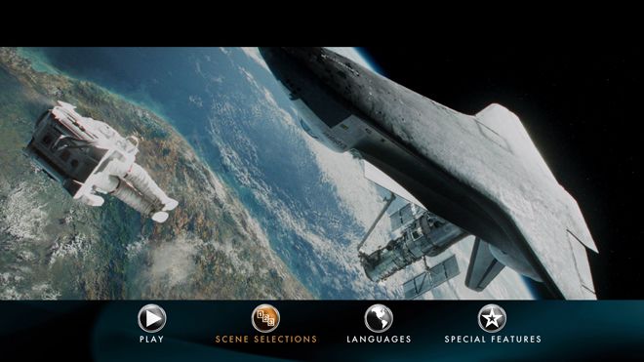644x362 pixels.
Task: Click the black letterbox bar above the video
Action: 322,23
